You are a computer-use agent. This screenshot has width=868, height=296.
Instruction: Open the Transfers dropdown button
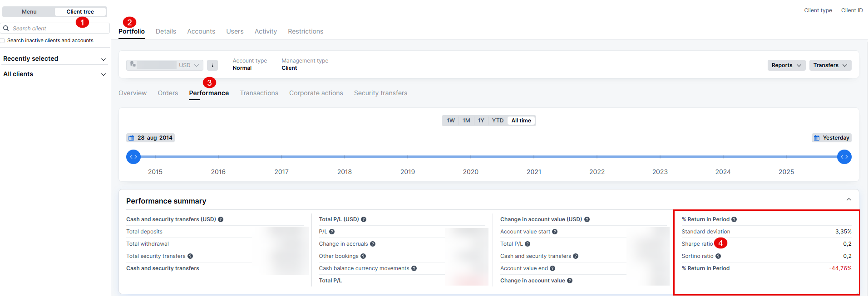tap(830, 65)
